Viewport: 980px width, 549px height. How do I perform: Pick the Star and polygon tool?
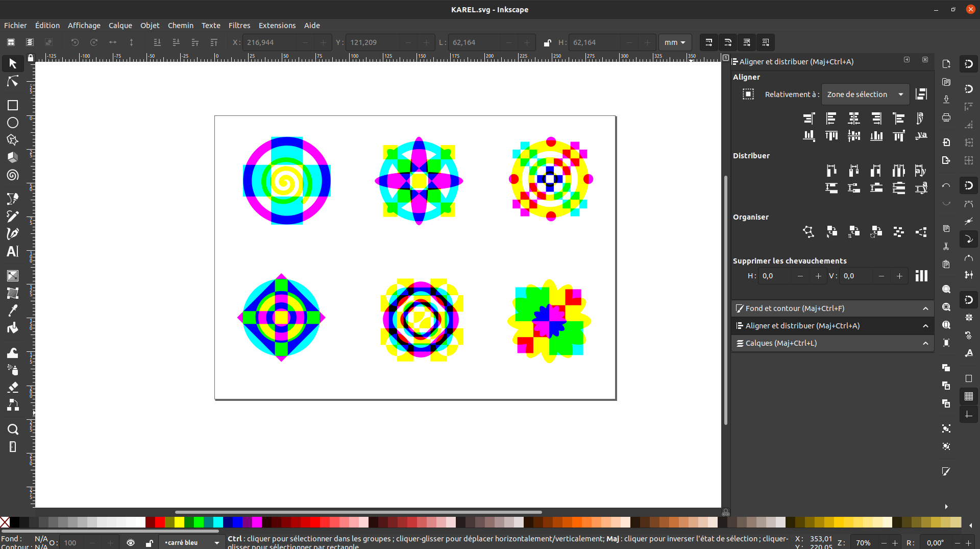(x=13, y=140)
